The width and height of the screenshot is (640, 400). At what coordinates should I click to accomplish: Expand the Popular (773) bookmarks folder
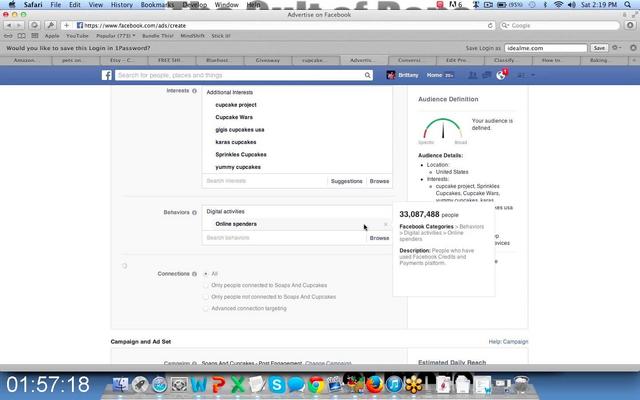click(x=116, y=36)
